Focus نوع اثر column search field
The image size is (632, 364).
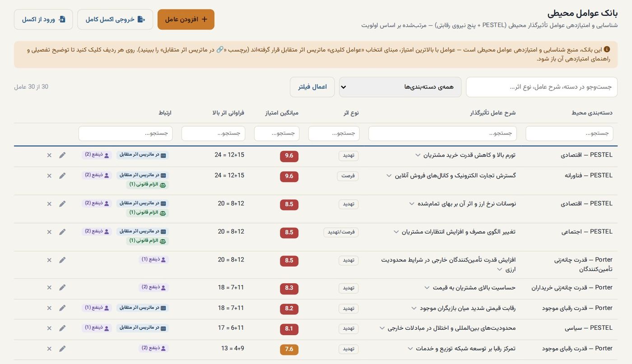point(334,134)
